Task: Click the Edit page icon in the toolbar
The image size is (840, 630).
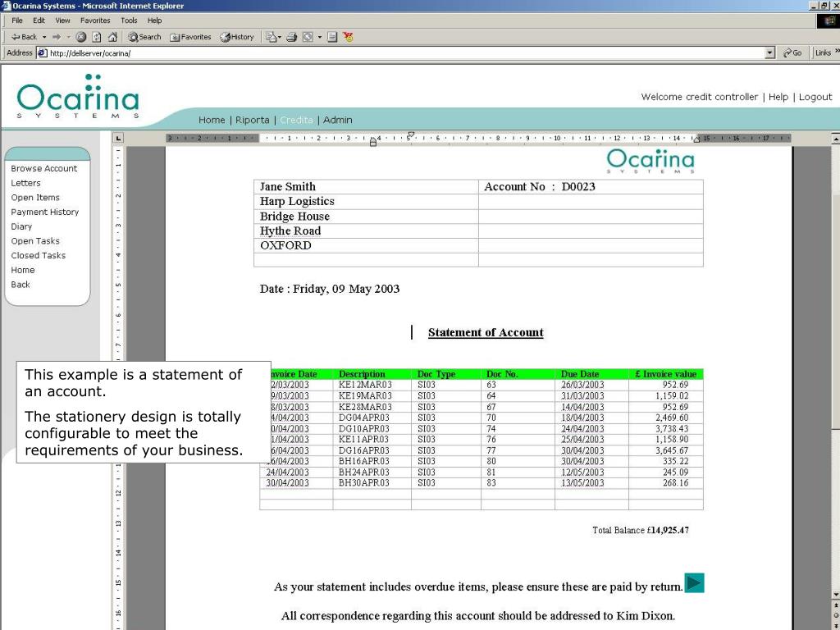Action: click(x=308, y=37)
